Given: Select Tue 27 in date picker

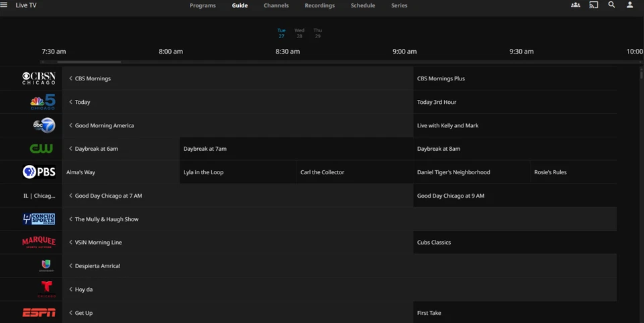Looking at the screenshot, I should coord(281,34).
